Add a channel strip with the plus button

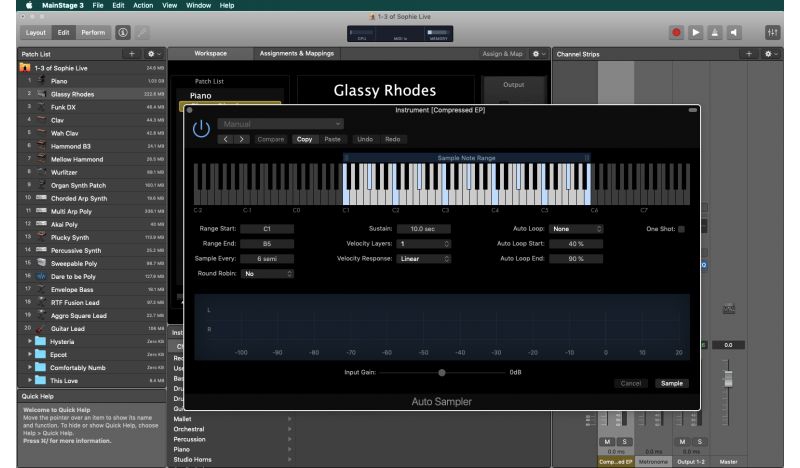point(748,54)
